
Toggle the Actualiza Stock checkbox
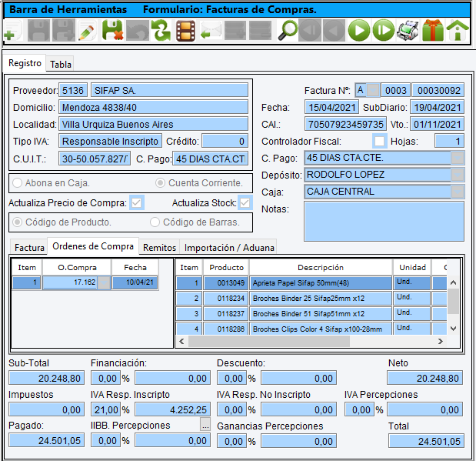(245, 202)
